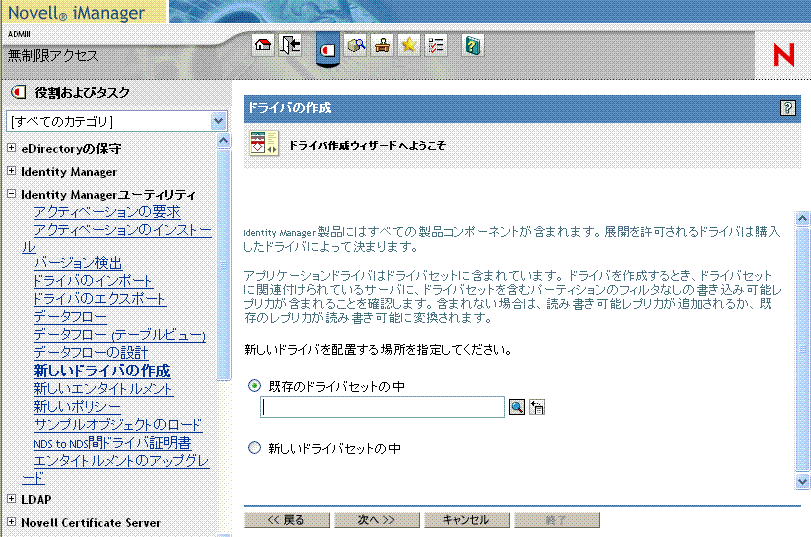Viewport: 811px width, 537px height.
Task: Expand the eDirectoryの保守 node
Action: point(11,148)
